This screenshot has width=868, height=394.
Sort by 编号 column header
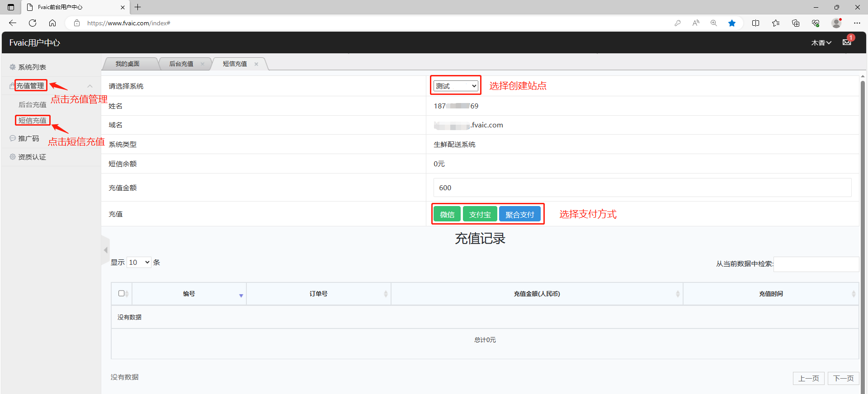click(189, 294)
